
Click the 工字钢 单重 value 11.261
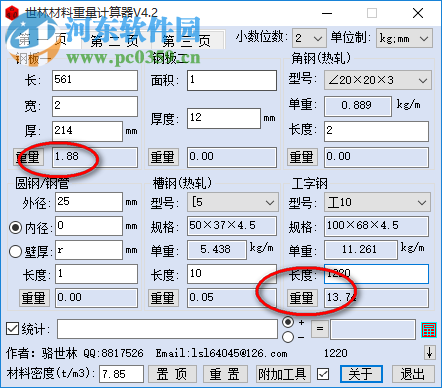pyautogui.click(x=361, y=250)
